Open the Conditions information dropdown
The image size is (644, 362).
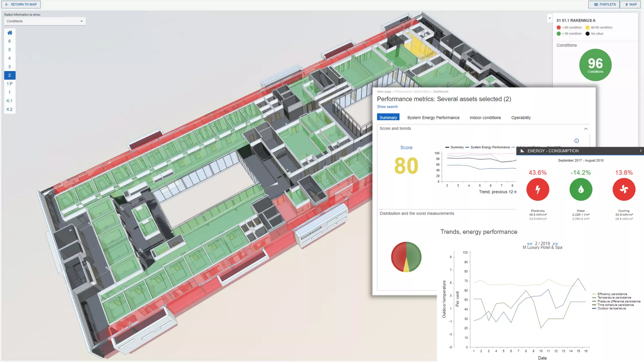[x=45, y=21]
